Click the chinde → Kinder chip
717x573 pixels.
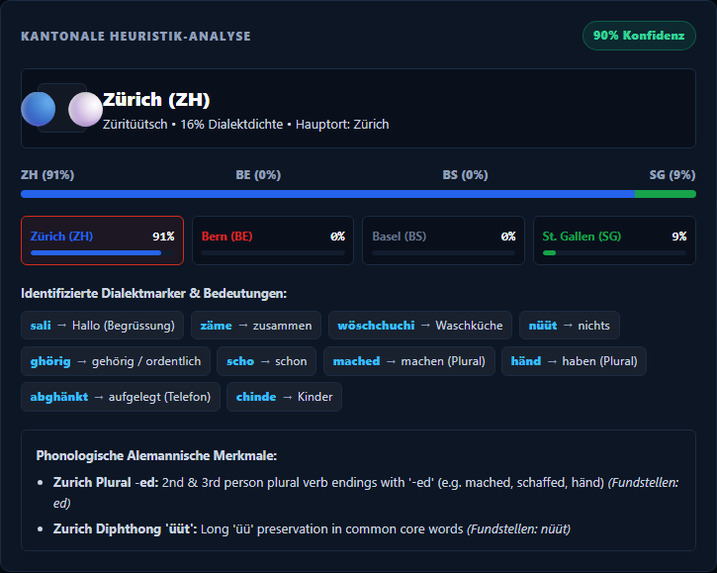[x=284, y=397]
